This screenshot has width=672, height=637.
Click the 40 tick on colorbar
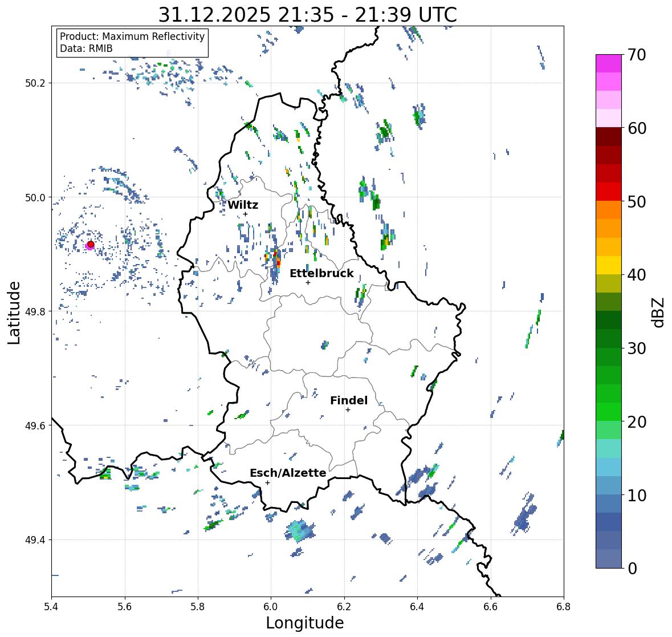[x=637, y=275]
